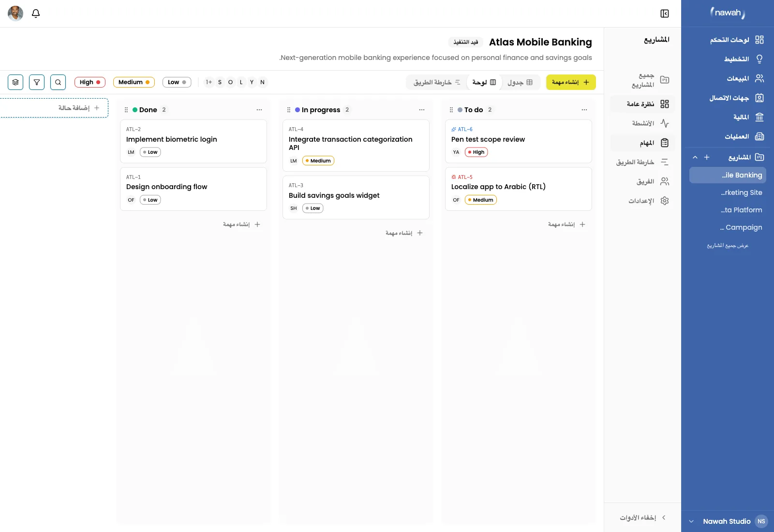This screenshot has height=532, width=774.
Task: Open the filter funnel icon
Action: pyautogui.click(x=37, y=82)
